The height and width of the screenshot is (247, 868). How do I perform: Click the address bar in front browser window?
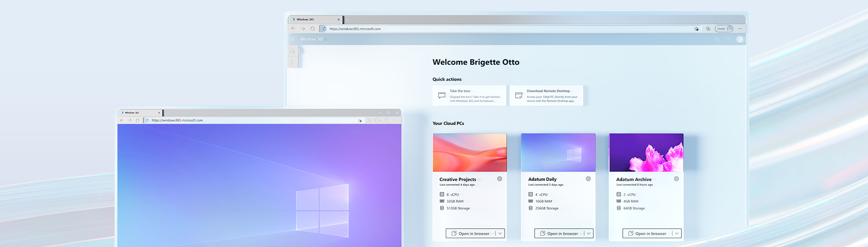coord(247,120)
